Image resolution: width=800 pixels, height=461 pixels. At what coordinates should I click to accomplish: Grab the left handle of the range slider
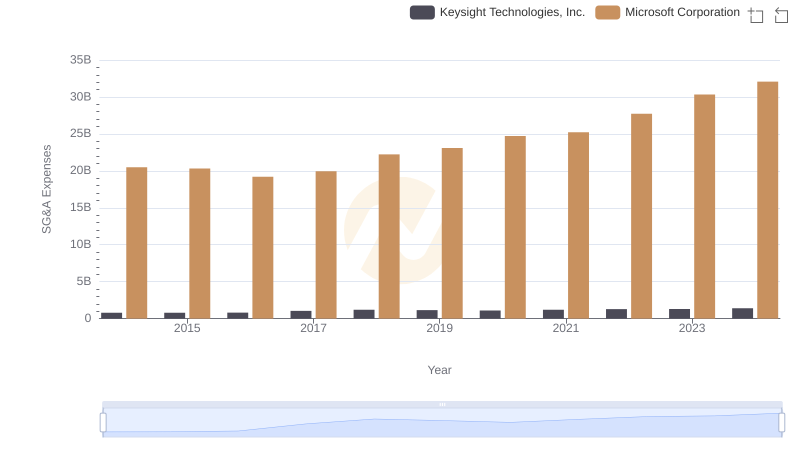coord(103,423)
